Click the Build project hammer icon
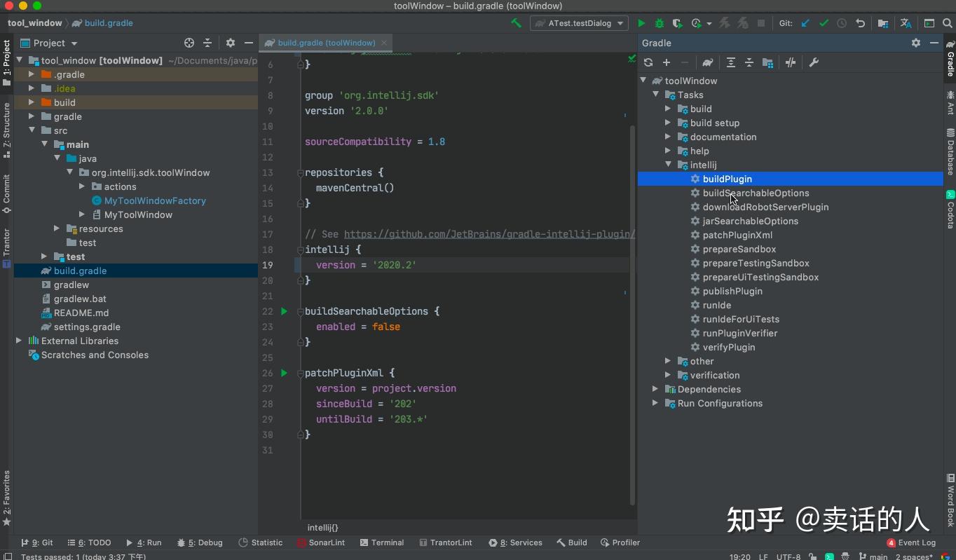The image size is (956, 560). [x=517, y=23]
